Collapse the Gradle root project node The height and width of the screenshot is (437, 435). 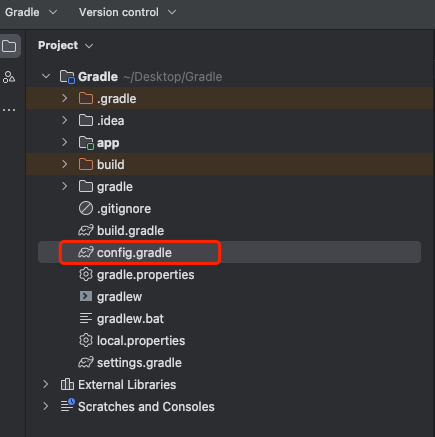point(46,76)
